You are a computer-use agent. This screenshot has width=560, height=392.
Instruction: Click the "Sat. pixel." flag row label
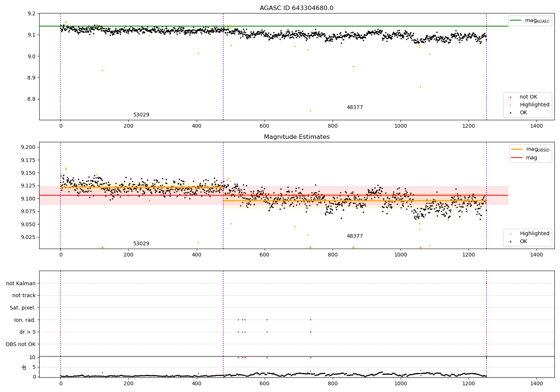[23, 308]
